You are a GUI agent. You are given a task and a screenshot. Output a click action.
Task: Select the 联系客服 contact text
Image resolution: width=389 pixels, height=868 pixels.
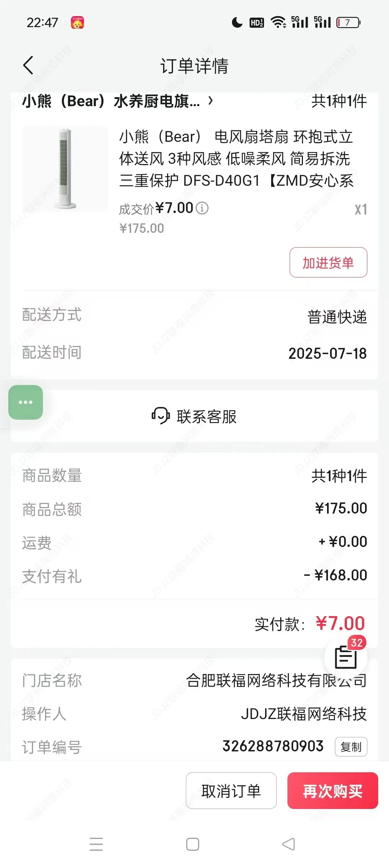[206, 416]
